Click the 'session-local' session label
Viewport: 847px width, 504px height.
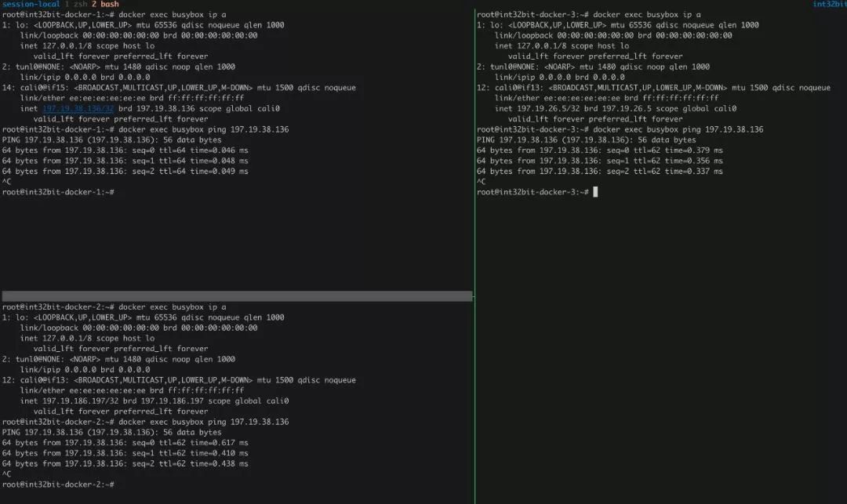click(x=31, y=5)
